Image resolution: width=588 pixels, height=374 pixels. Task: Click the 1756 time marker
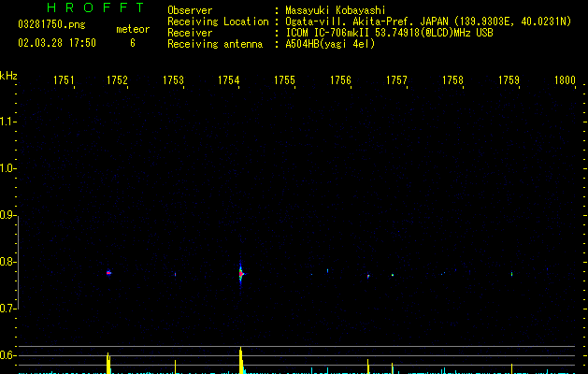340,80
